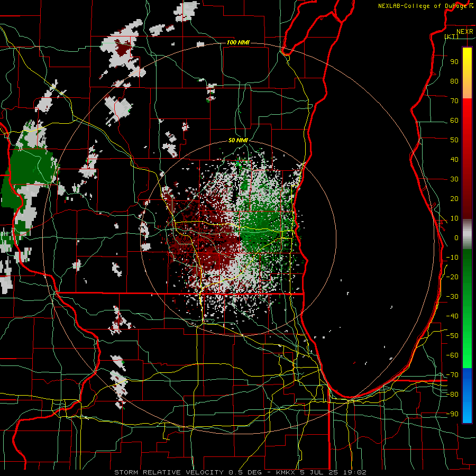Click the "-20" value on the velocity scale
This screenshot has height=476, width=476.
(452, 277)
